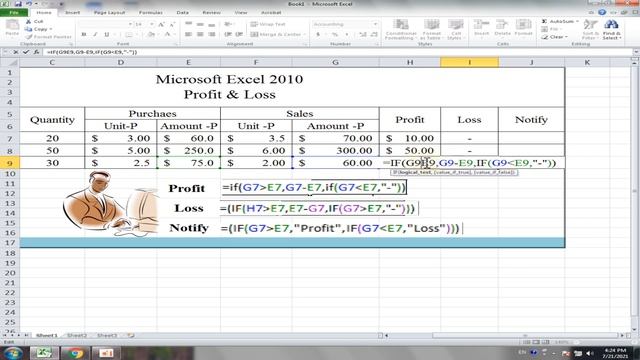This screenshot has height=360, width=640.
Task: Click Insert cells button
Action: (x=481, y=28)
